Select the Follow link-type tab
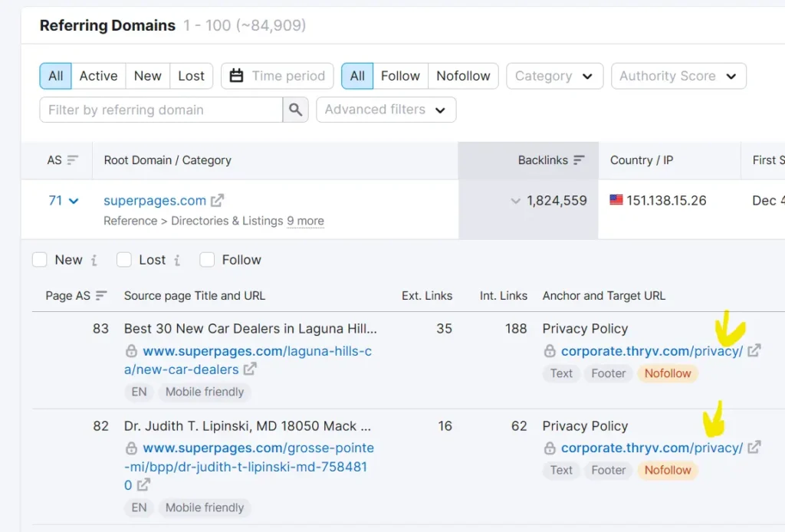The height and width of the screenshot is (532, 785). pyautogui.click(x=400, y=76)
